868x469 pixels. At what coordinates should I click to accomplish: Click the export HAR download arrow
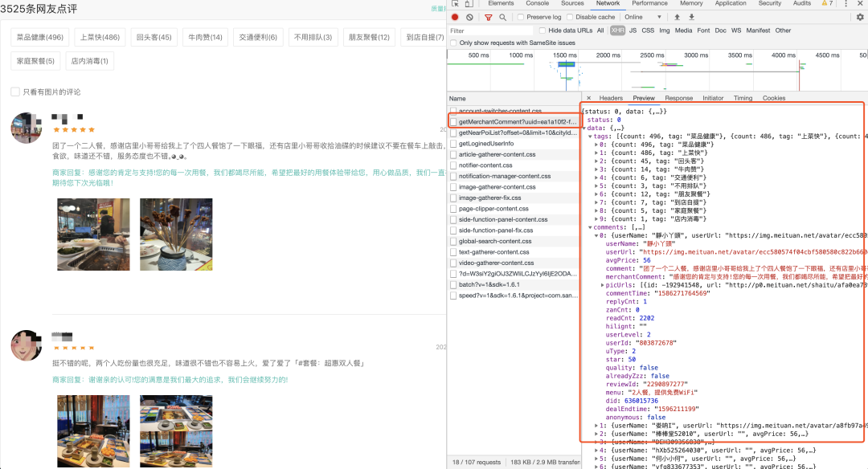[691, 17]
